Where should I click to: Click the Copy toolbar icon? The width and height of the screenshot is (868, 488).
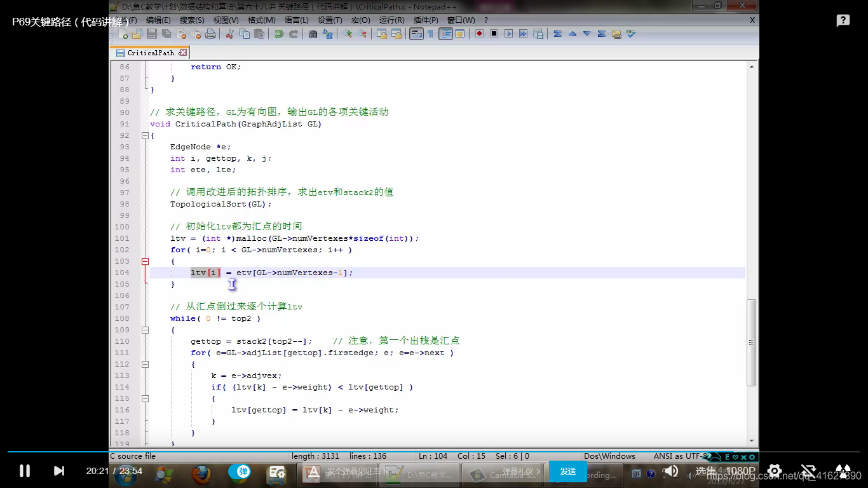[x=245, y=34]
